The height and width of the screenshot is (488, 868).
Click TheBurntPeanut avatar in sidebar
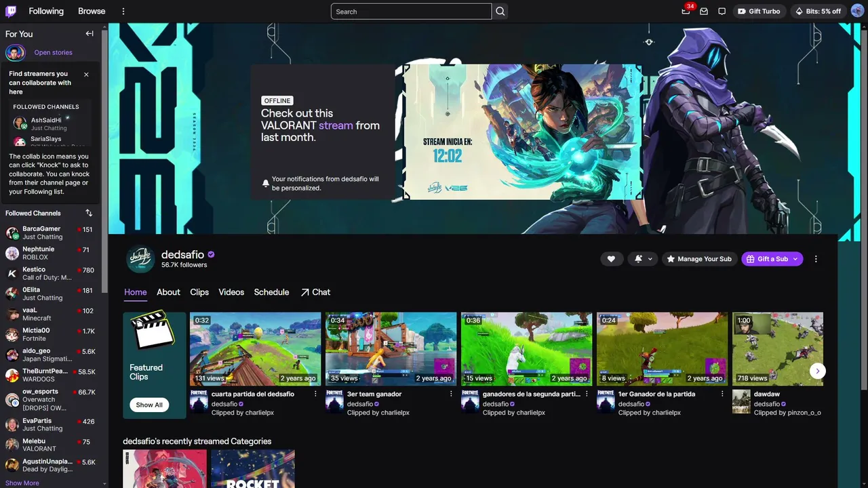point(12,375)
